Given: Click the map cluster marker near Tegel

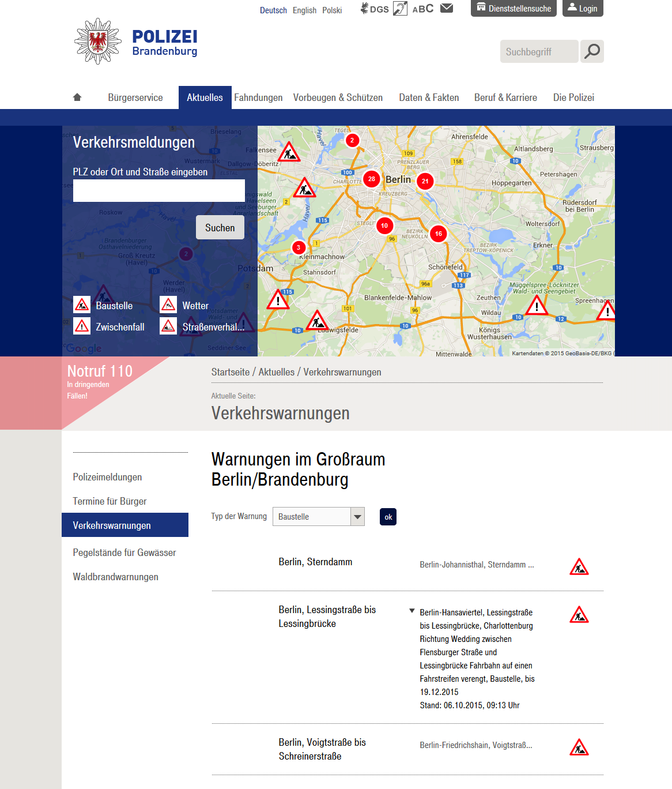Looking at the screenshot, I should (x=352, y=140).
